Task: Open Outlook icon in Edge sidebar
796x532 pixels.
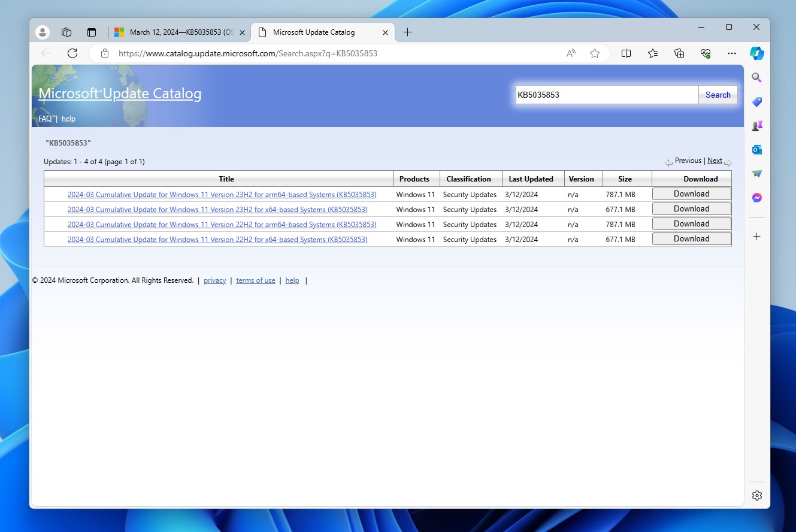Action: click(x=756, y=150)
